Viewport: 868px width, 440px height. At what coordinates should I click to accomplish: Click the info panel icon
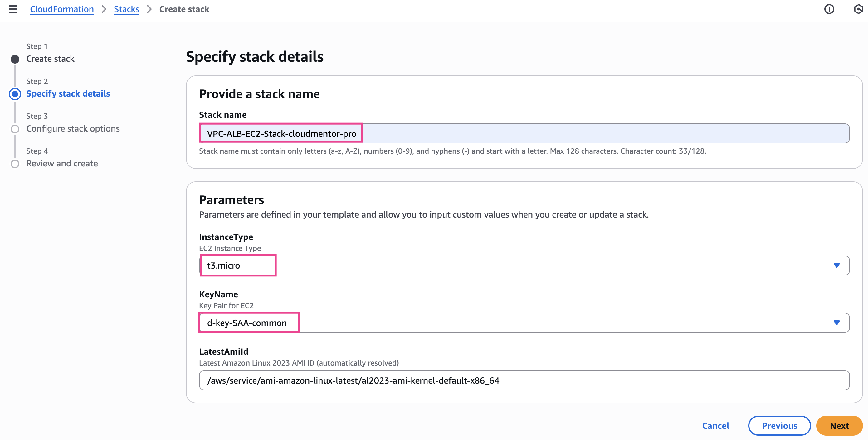point(829,9)
